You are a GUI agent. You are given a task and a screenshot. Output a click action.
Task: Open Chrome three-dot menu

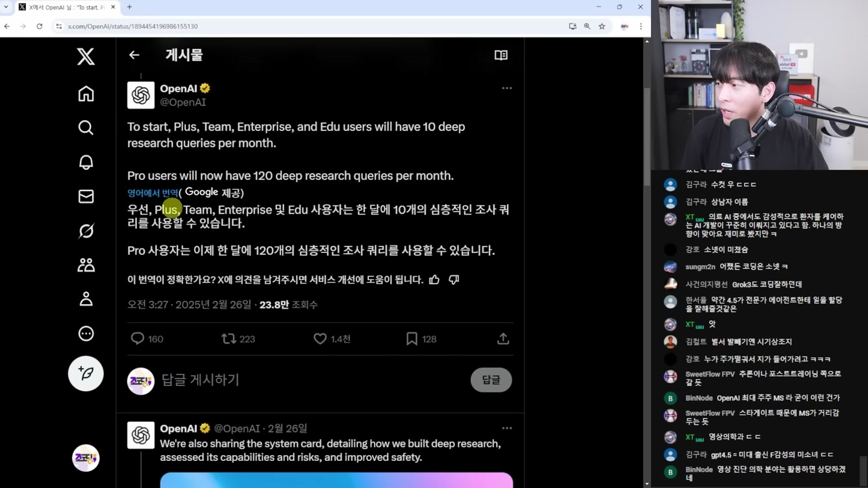pos(641,26)
